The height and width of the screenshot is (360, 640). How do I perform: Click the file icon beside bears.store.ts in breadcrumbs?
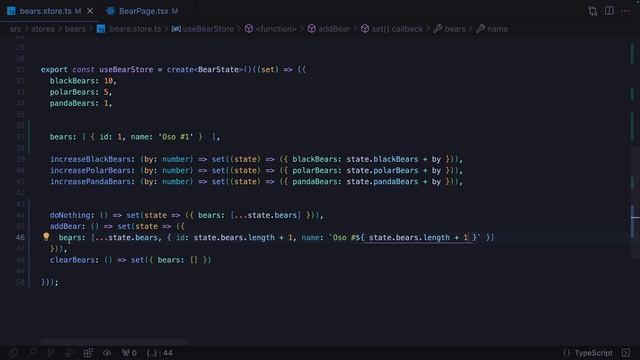pyautogui.click(x=101, y=29)
